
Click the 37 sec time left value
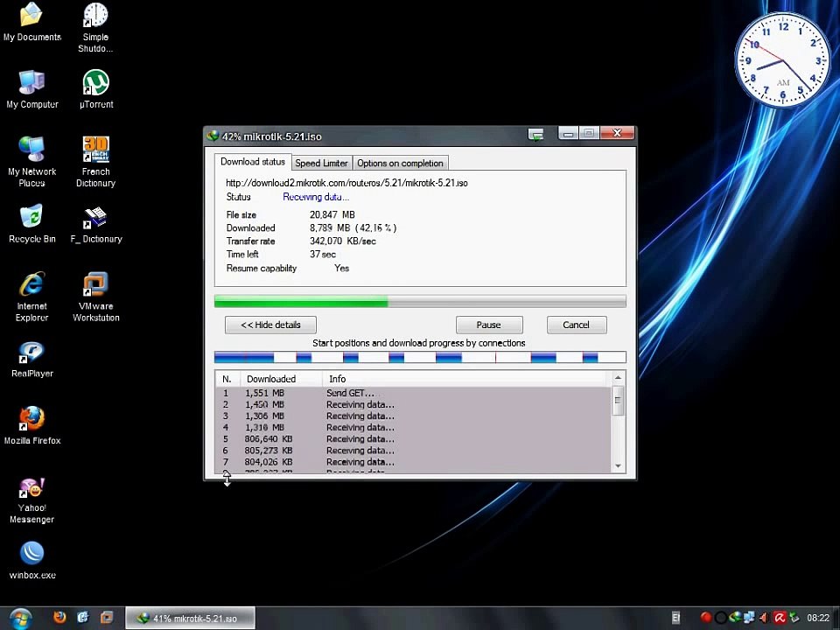[x=323, y=254]
